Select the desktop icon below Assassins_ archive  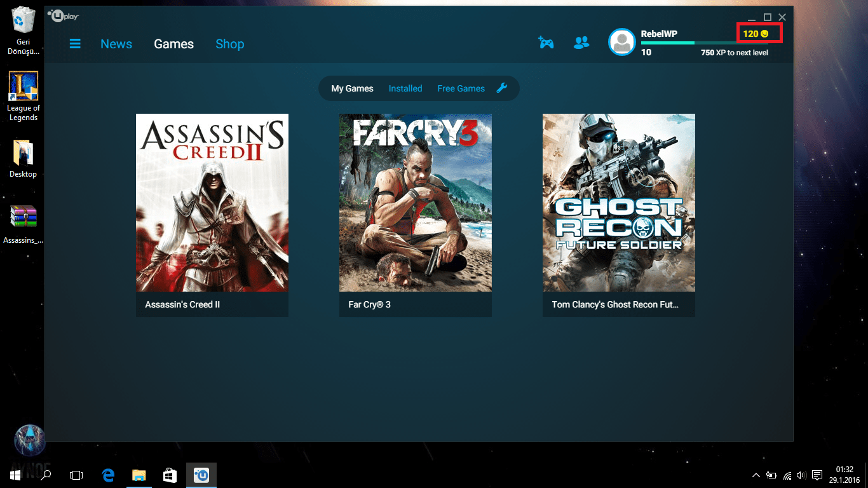click(x=29, y=441)
